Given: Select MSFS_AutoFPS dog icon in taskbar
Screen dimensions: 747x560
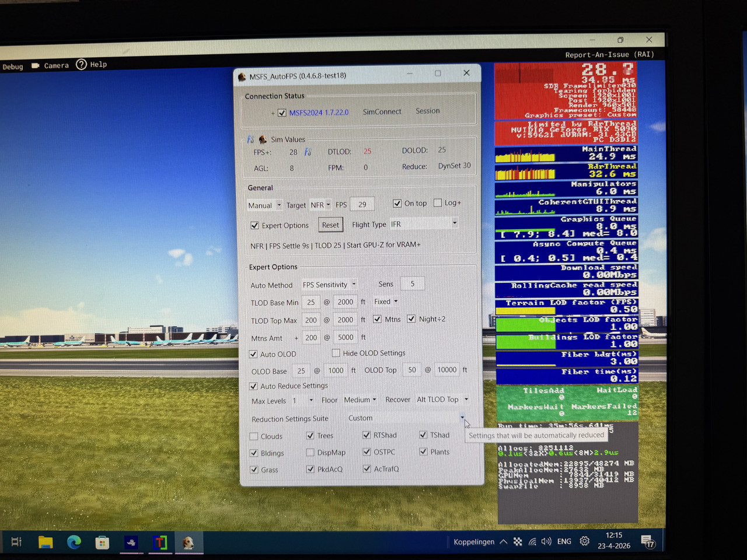Looking at the screenshot, I should tap(188, 543).
